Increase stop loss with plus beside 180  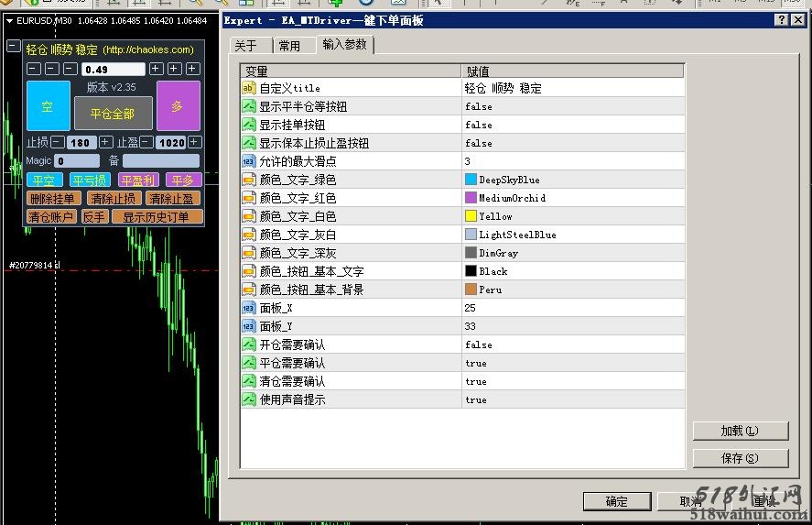coord(106,142)
